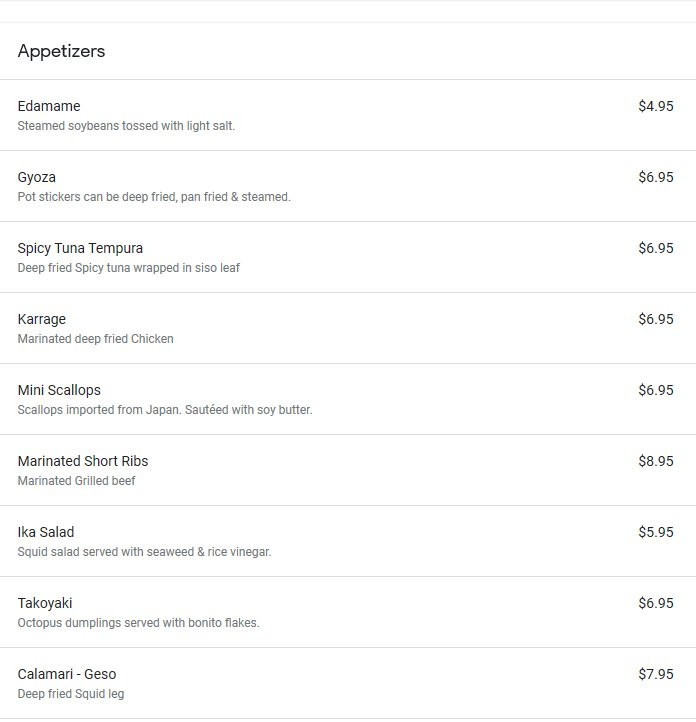Select the Edamame menu item
696x722 pixels.
tap(348, 115)
